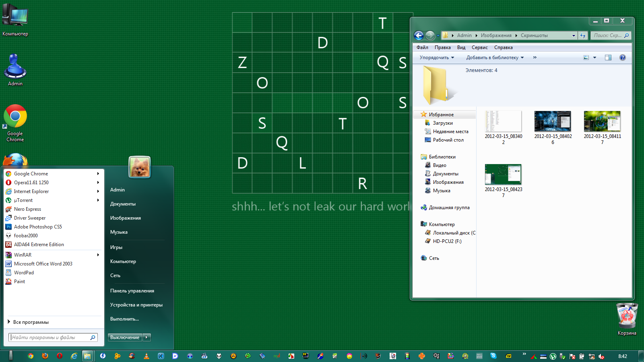This screenshot has height=362, width=644.
Task: Expand the arrow next to Выключение
Action: (147, 337)
